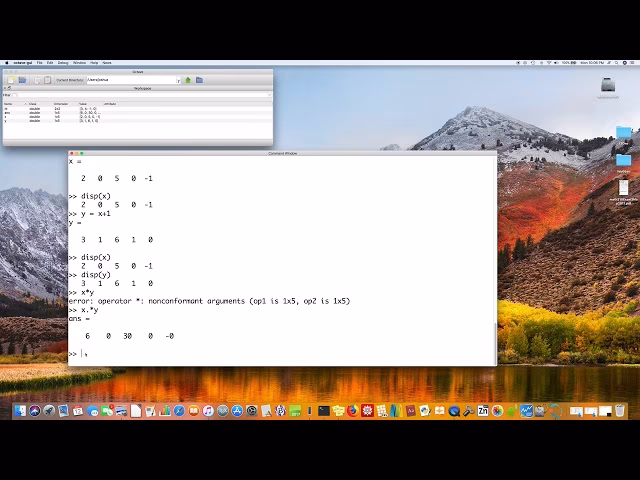Screen dimensions: 640x480
Task: Click the copy icon in Octave toolbar
Action: (x=37, y=80)
